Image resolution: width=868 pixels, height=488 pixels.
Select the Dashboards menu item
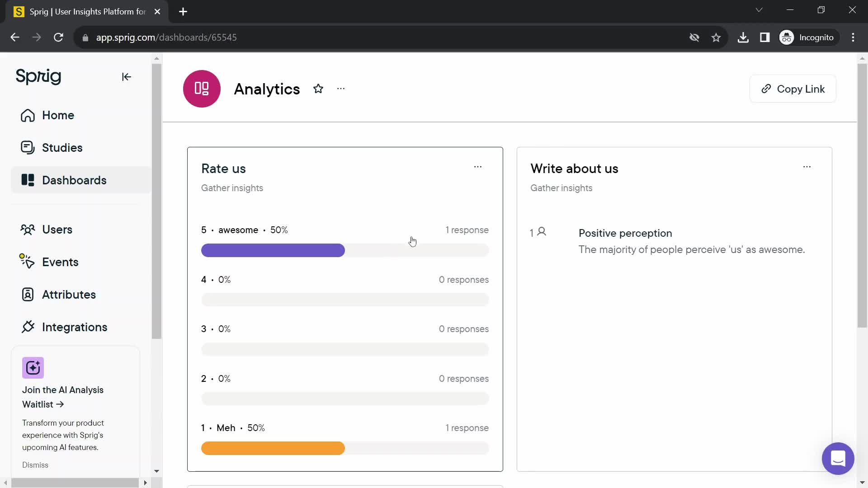[x=74, y=180]
